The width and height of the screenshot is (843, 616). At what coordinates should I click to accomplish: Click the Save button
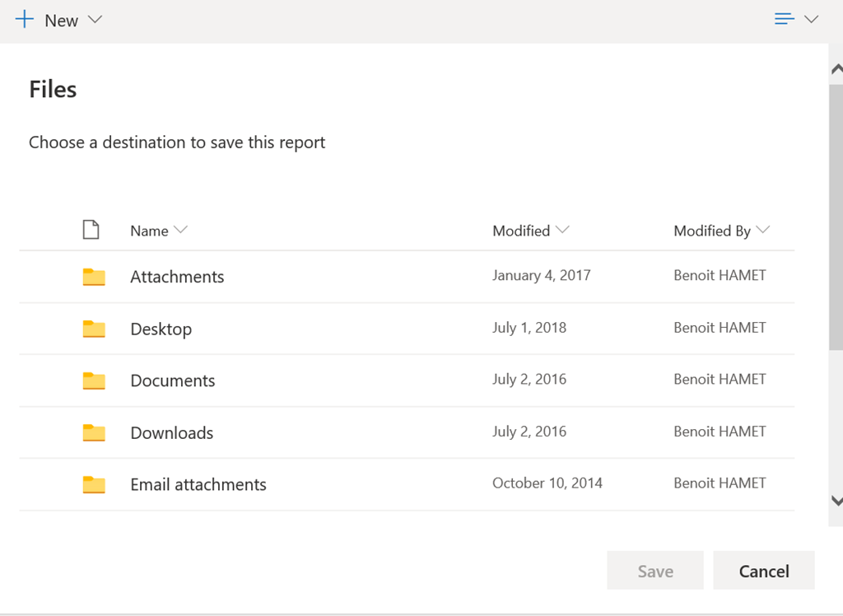pyautogui.click(x=655, y=571)
